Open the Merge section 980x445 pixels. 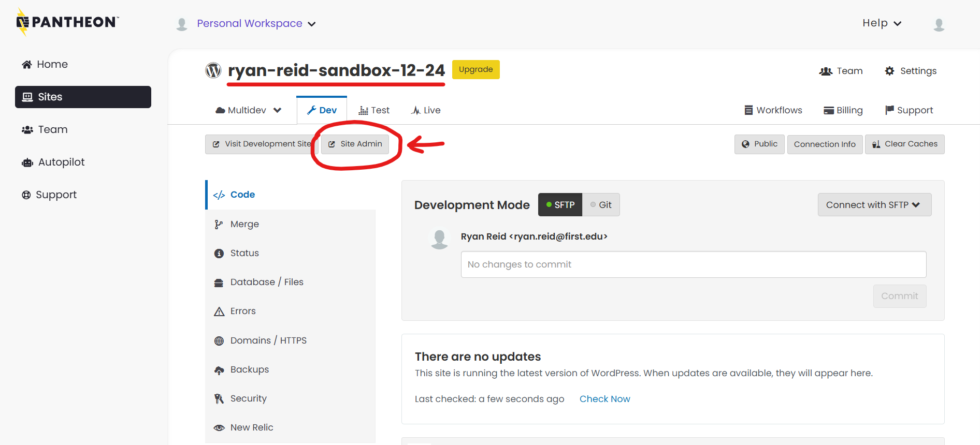291,224
